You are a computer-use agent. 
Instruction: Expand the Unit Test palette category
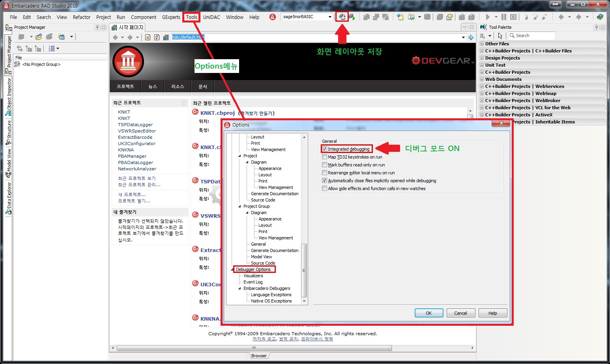482,65
